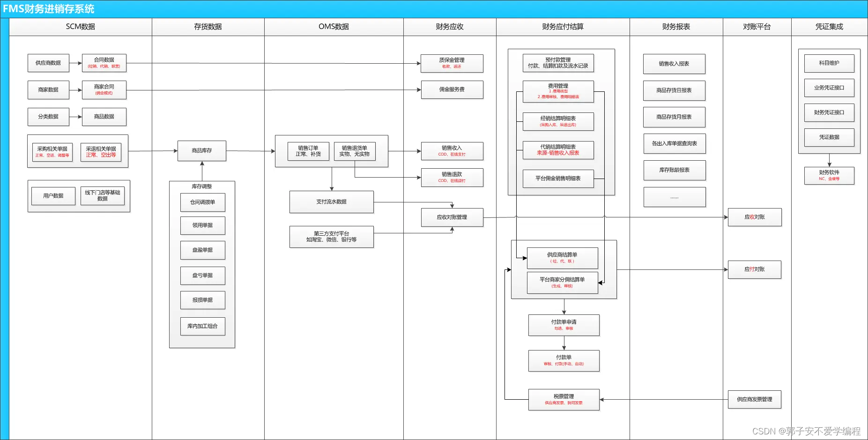Image resolution: width=868 pixels, height=440 pixels.
Task: Select the 支付流水数据 box
Action: (332, 202)
